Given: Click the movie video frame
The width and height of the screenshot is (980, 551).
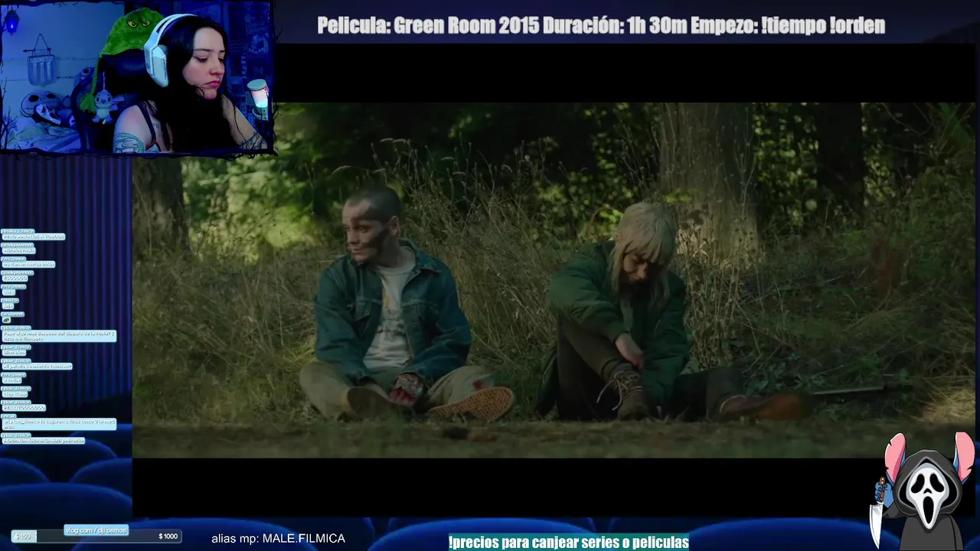Looking at the screenshot, I should click(x=554, y=280).
